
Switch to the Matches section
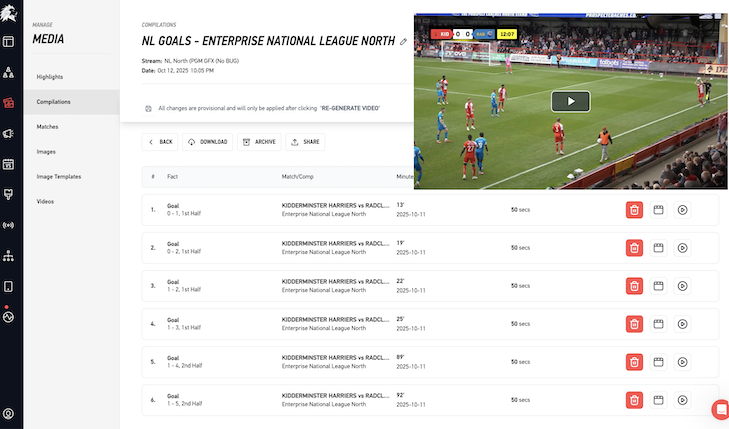[47, 127]
